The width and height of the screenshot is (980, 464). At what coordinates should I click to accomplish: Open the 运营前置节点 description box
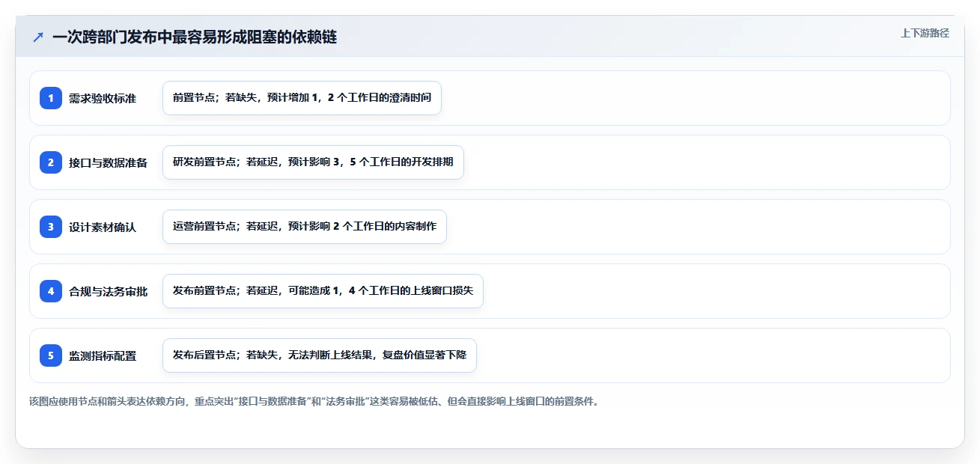click(305, 227)
